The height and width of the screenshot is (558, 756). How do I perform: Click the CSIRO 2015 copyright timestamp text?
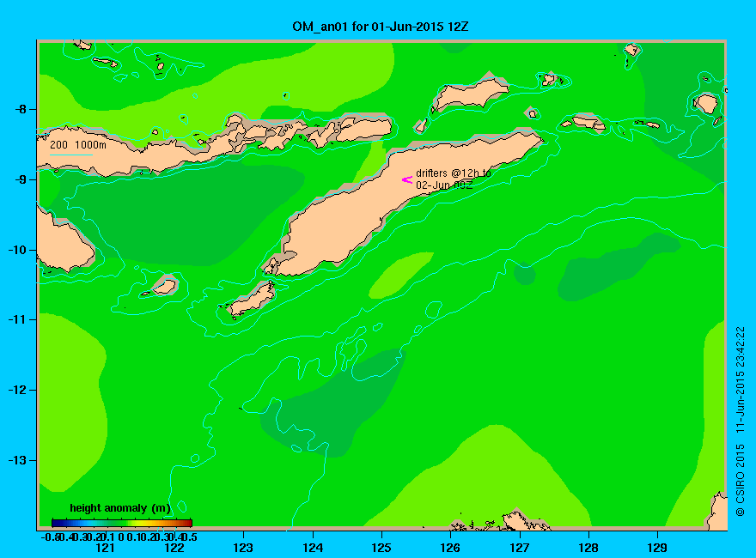[x=740, y=422]
